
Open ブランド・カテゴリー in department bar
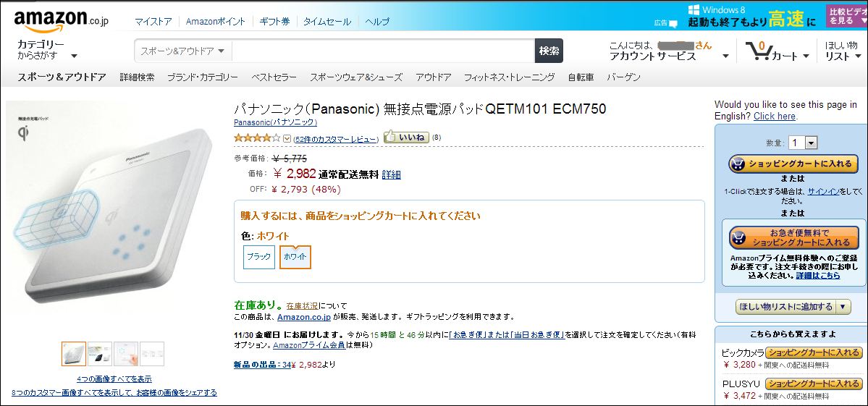203,77
